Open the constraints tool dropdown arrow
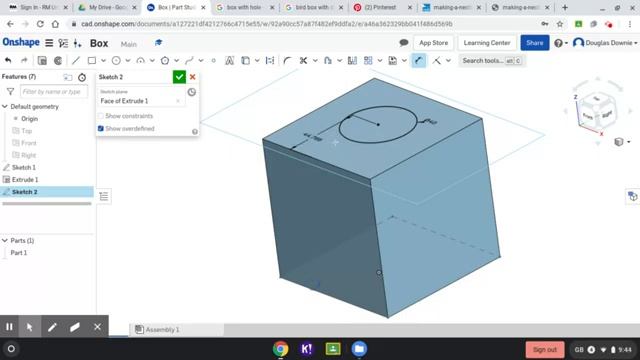640x360 pixels. pos(449,60)
